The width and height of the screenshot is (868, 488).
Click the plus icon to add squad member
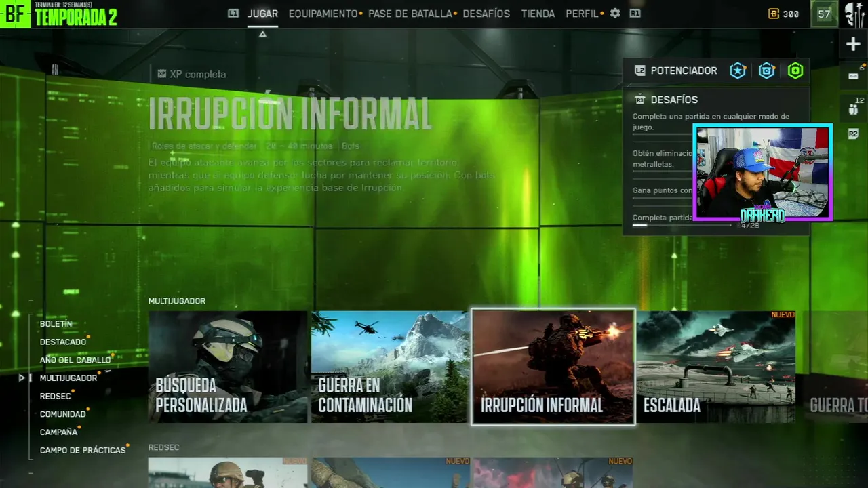[x=853, y=45]
